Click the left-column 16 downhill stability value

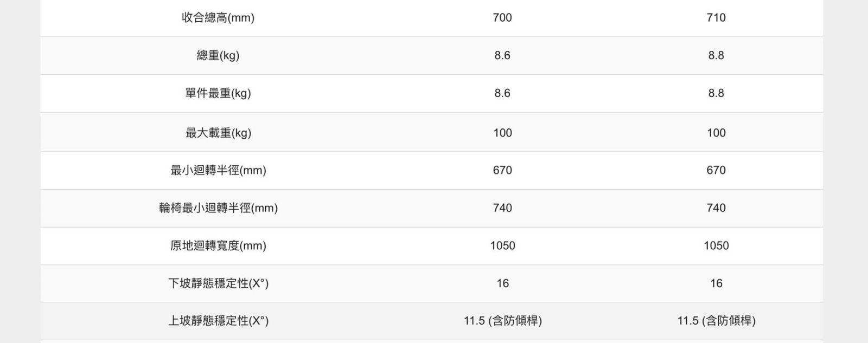click(x=502, y=283)
